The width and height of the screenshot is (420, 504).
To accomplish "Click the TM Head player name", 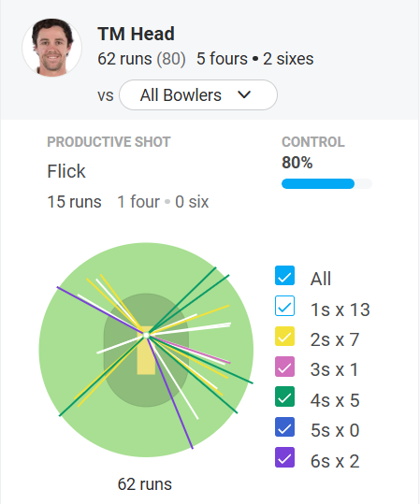I will [x=136, y=34].
